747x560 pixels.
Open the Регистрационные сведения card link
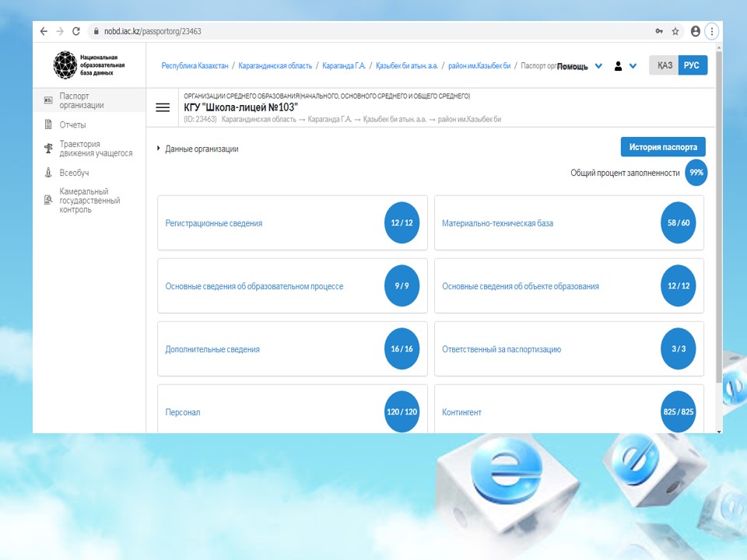coord(214,223)
